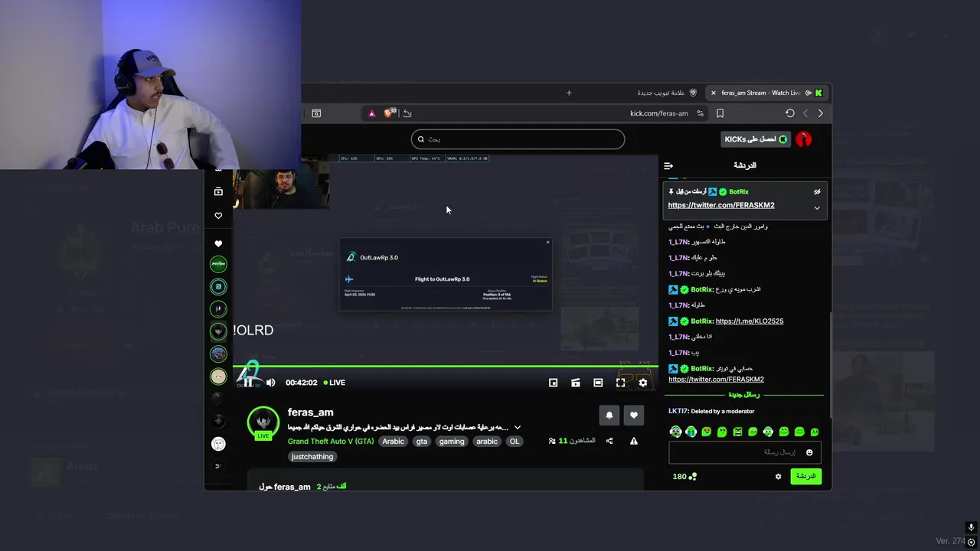Click the feras_am channel name

click(x=311, y=412)
